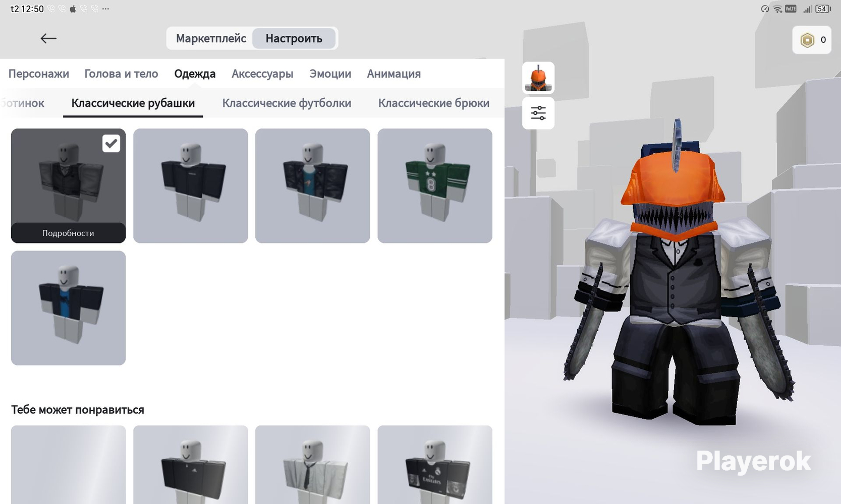Tap the Robux coin icon
This screenshot has width=841, height=504.
point(807,40)
